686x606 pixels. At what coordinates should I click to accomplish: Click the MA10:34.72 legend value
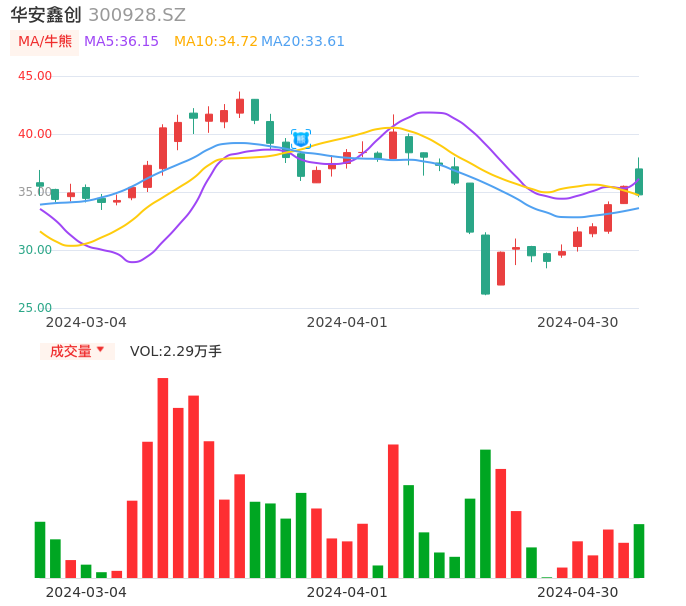click(216, 42)
